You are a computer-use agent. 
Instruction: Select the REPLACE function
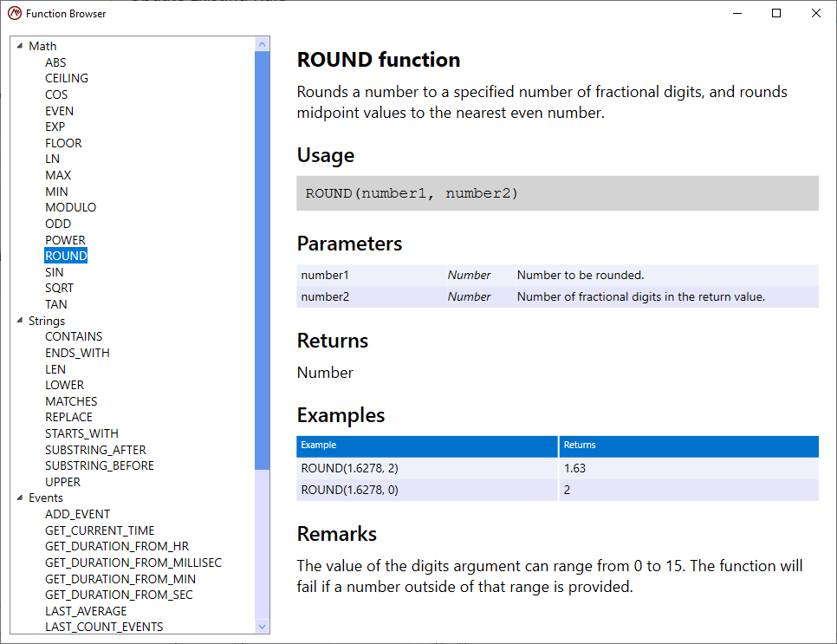(68, 417)
